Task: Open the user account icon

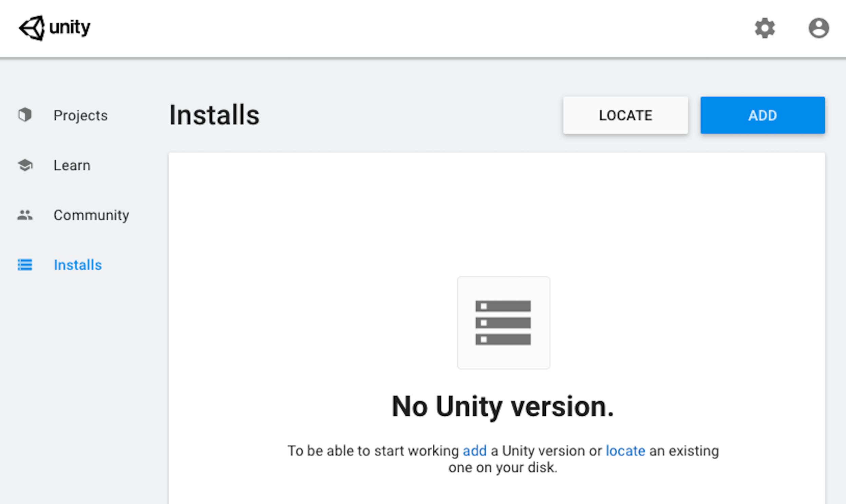Action: tap(819, 28)
